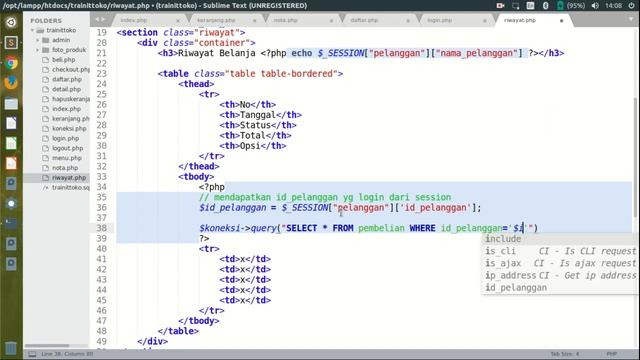Image resolution: width=640 pixels, height=360 pixels.
Task: Open the Ubuntu Dash launcher icon
Action: [x=11, y=22]
